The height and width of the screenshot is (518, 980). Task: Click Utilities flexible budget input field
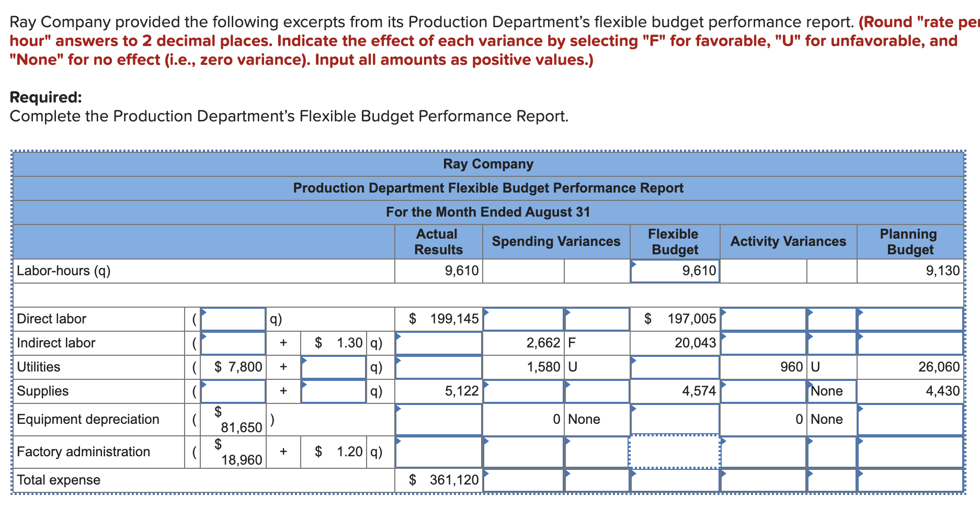tap(675, 367)
